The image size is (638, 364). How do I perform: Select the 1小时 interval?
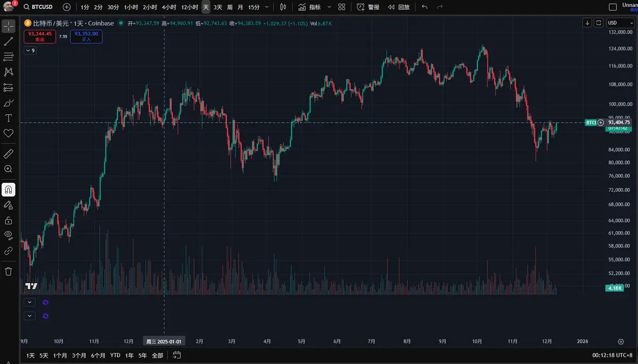pos(131,7)
